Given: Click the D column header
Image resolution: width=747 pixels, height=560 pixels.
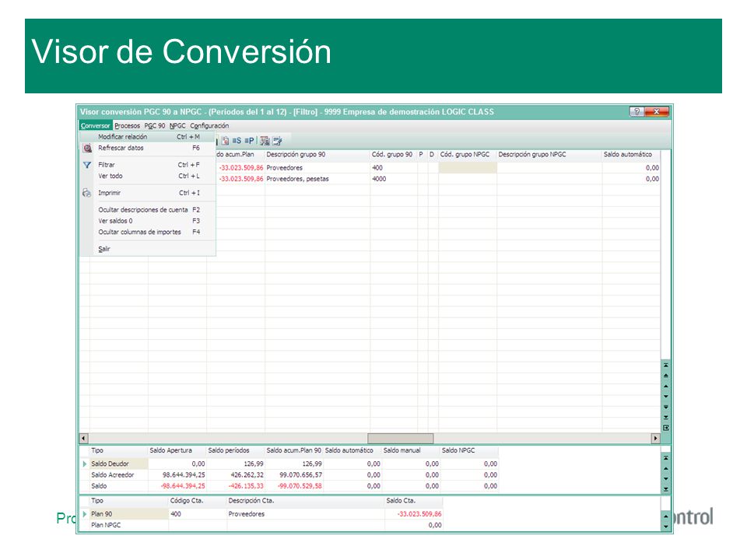Looking at the screenshot, I should coord(433,154).
